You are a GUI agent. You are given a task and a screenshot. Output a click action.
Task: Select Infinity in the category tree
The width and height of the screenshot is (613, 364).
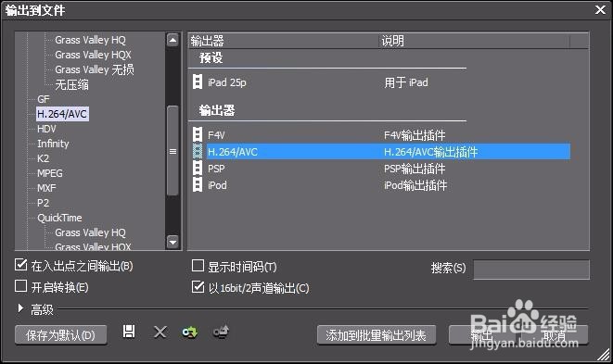[53, 144]
